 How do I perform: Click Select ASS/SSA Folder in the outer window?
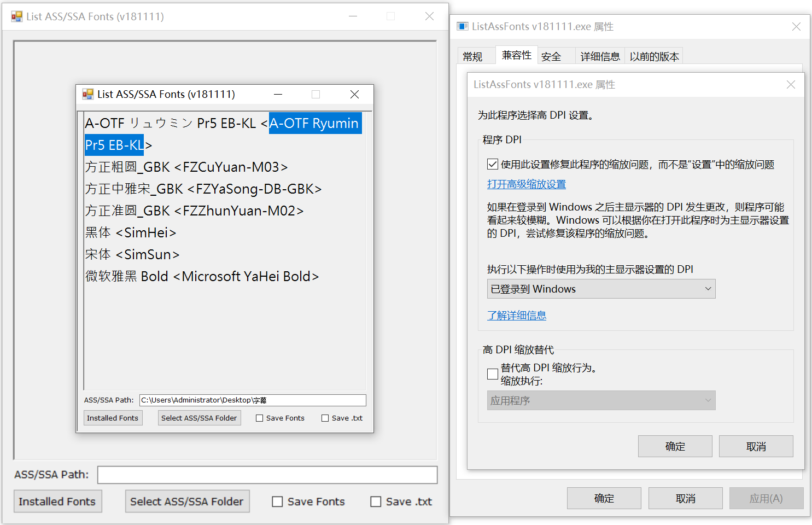click(187, 501)
